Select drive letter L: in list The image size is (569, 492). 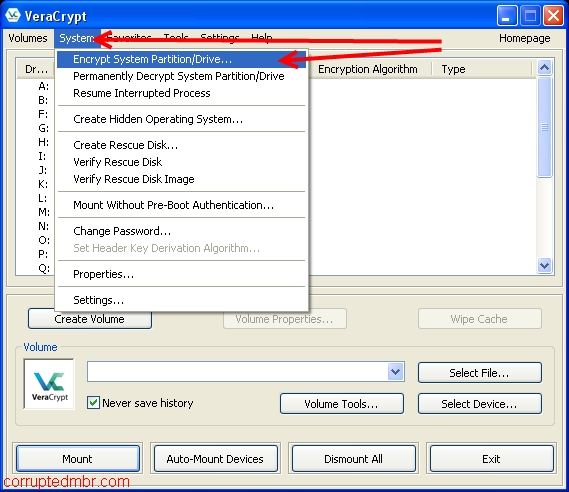[43, 198]
